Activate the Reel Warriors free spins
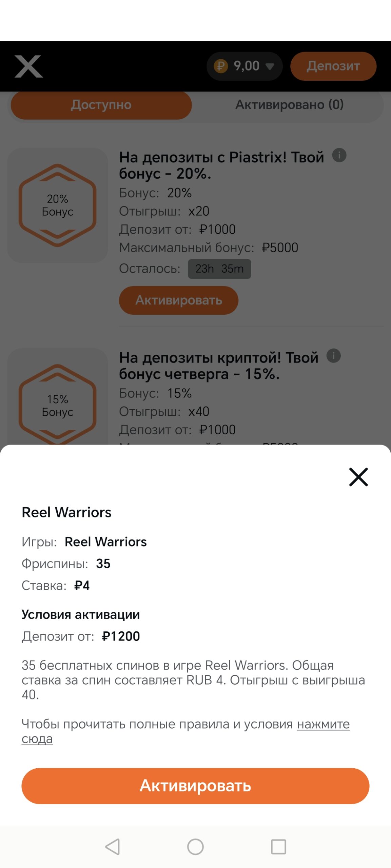The image size is (391, 868). point(195,786)
